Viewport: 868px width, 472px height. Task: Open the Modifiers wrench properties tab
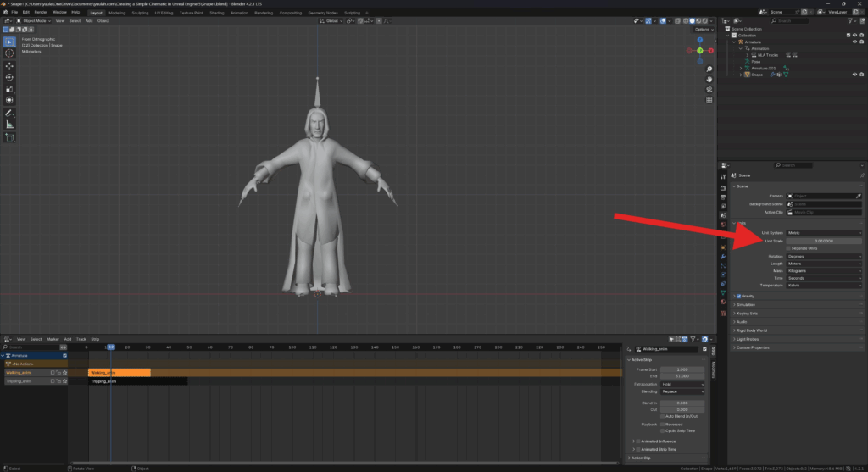722,256
